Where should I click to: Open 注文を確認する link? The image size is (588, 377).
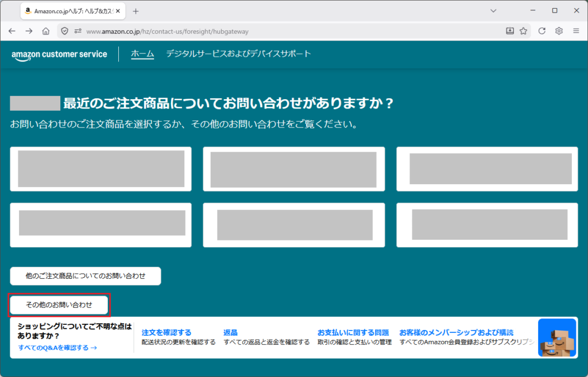tap(166, 332)
